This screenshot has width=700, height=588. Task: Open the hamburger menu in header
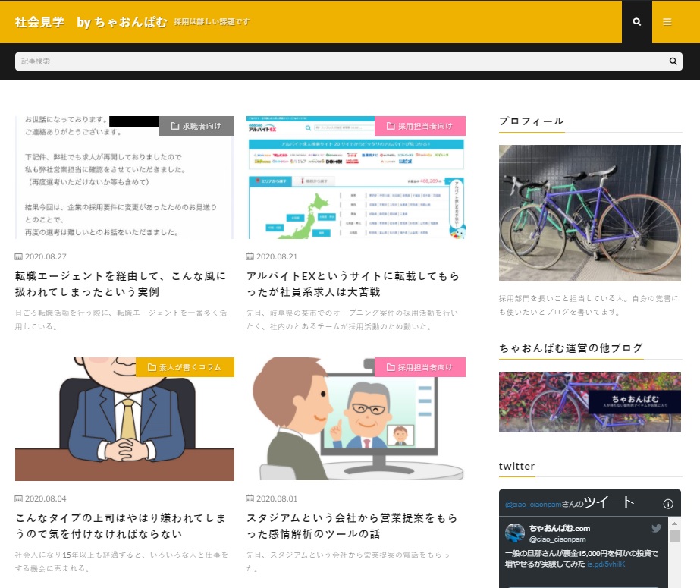(x=667, y=21)
